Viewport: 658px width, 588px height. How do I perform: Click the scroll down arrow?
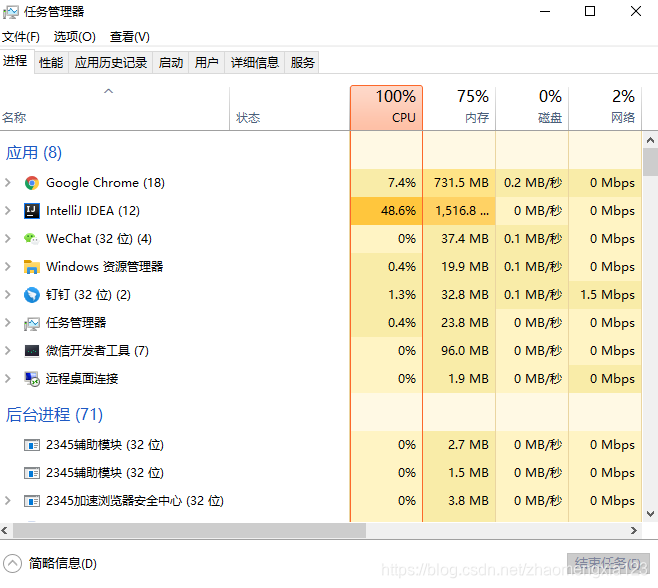650,514
